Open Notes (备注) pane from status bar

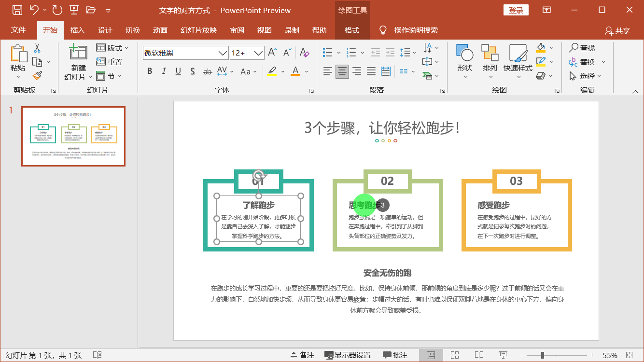(x=302, y=355)
